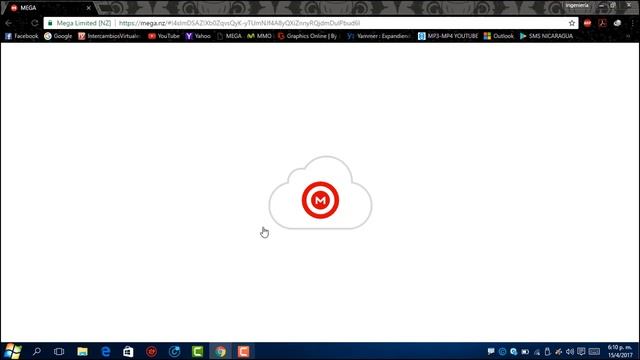Click the Ingeniería profile button
The width and height of the screenshot is (640, 360).
pos(577,5)
